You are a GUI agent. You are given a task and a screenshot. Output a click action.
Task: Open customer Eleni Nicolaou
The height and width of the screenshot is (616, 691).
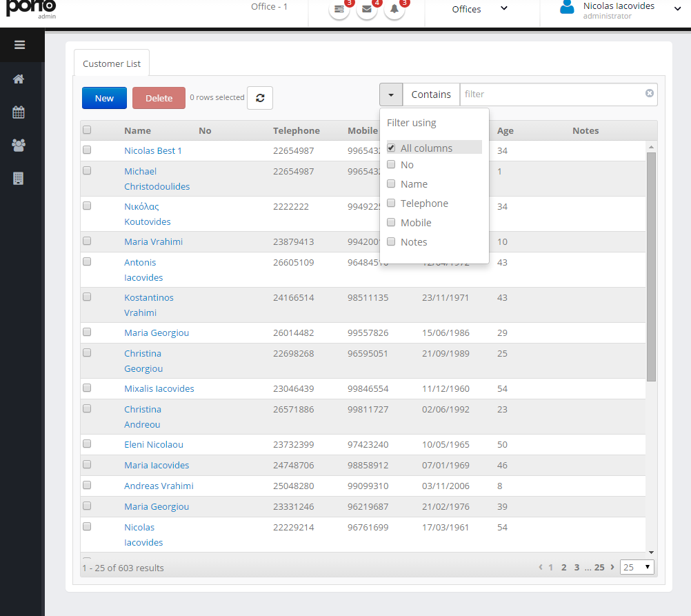(x=153, y=444)
